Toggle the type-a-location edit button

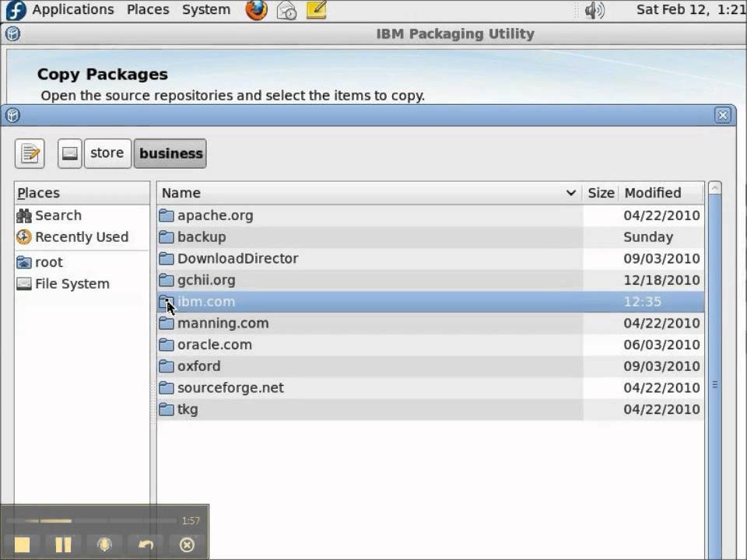click(x=30, y=153)
